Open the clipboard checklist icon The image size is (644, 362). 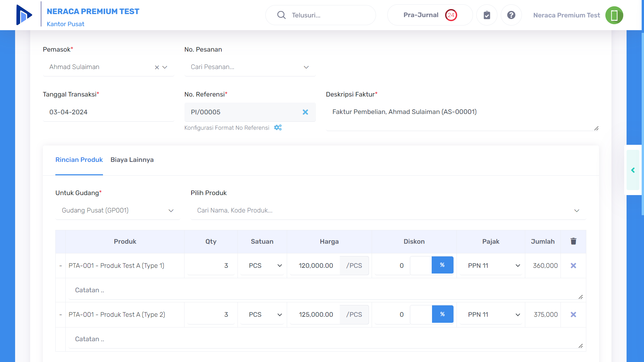487,15
